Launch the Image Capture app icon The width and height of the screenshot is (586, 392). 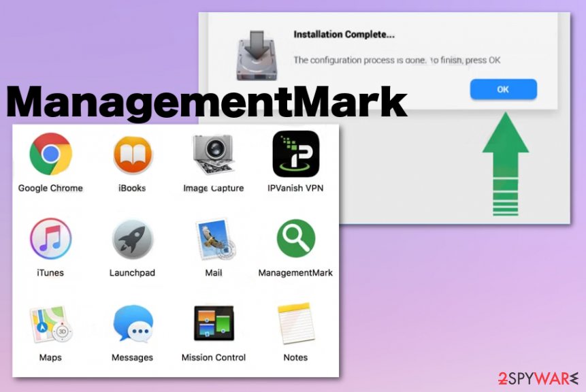pos(214,154)
